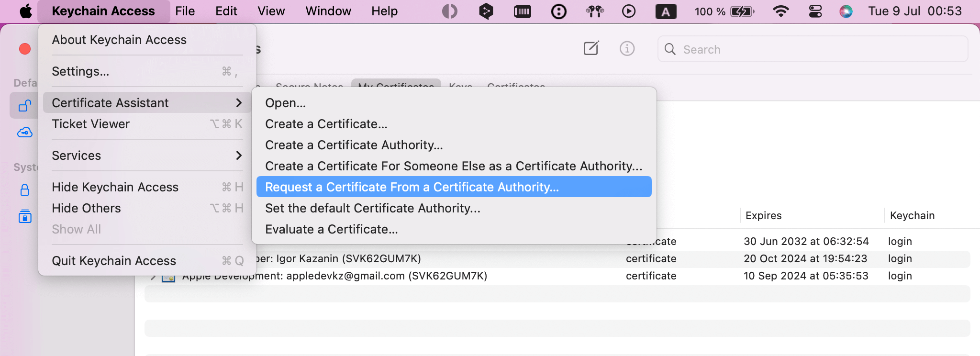Select the login keychain unlocked padlock icon
This screenshot has width=980, height=356.
click(25, 105)
